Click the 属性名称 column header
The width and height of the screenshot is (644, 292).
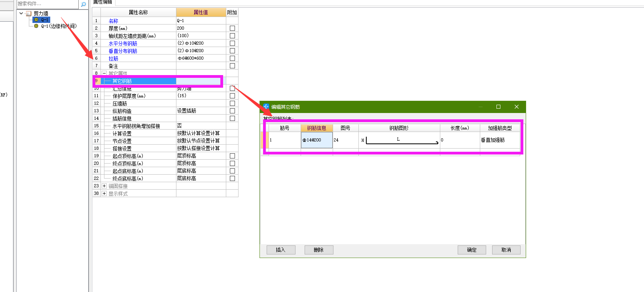coord(138,13)
